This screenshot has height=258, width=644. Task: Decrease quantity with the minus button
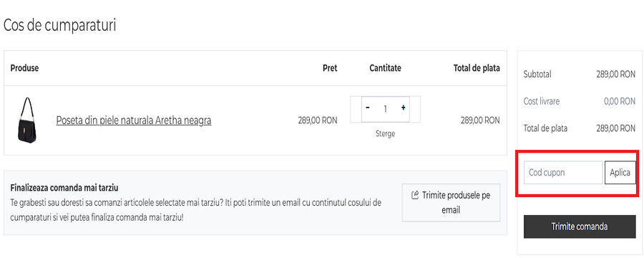[368, 107]
